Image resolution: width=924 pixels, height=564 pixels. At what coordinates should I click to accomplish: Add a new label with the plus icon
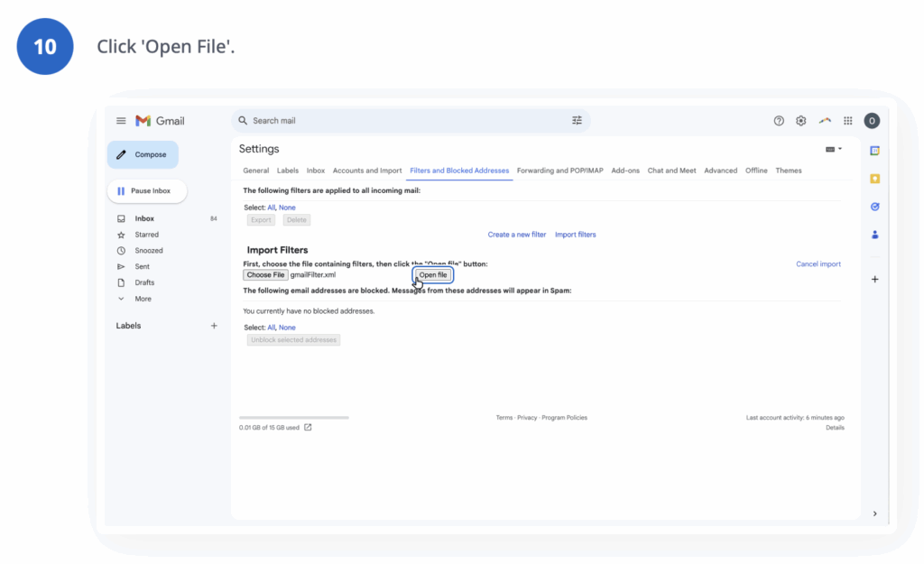[214, 326]
